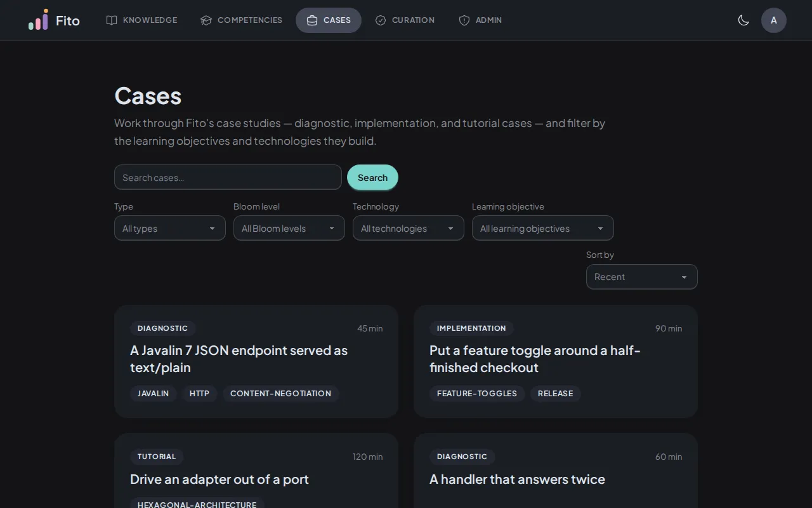Toggle dark mode with the moon icon
Image resolution: width=812 pixels, height=508 pixels.
(x=743, y=20)
